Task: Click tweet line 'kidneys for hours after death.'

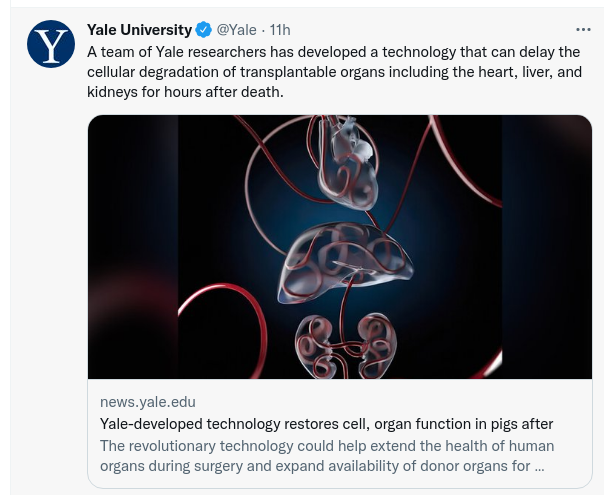Action: coord(185,92)
